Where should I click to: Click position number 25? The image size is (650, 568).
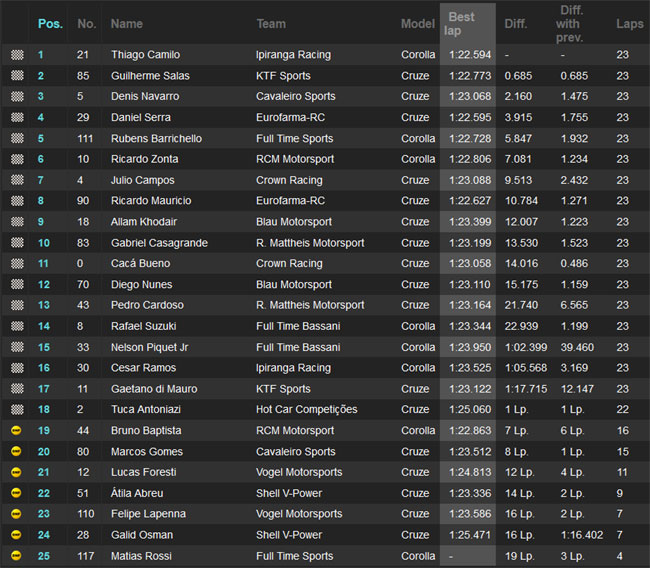(44, 556)
